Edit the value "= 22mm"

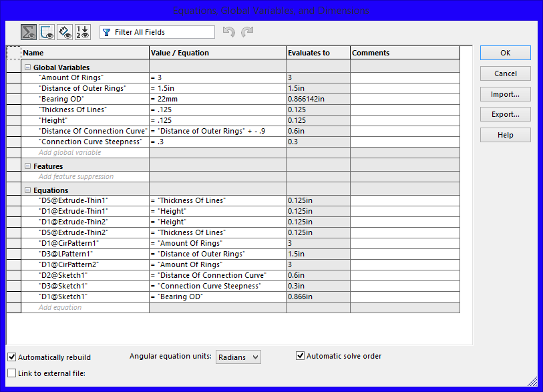(218, 99)
